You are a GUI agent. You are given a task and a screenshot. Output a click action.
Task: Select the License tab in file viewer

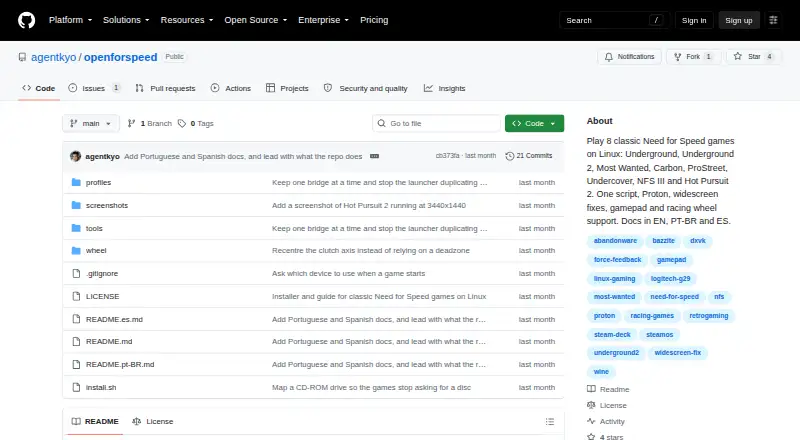pos(153,422)
